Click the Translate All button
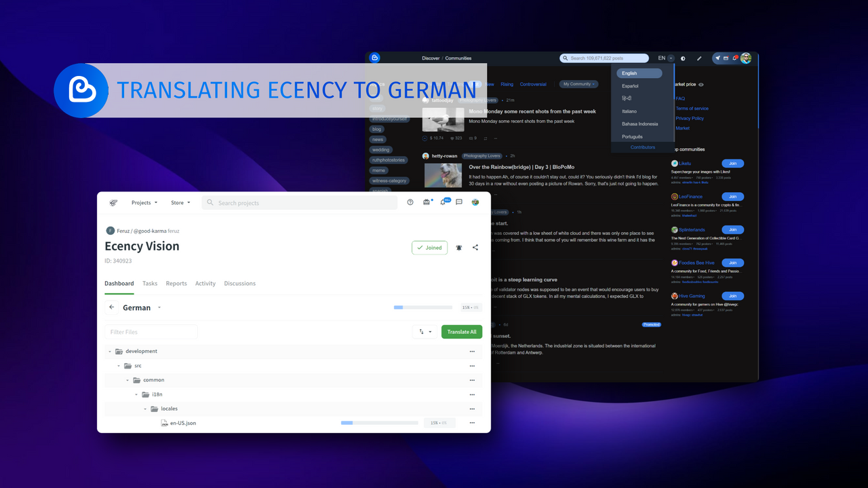Image resolution: width=868 pixels, height=488 pixels. coord(462,332)
